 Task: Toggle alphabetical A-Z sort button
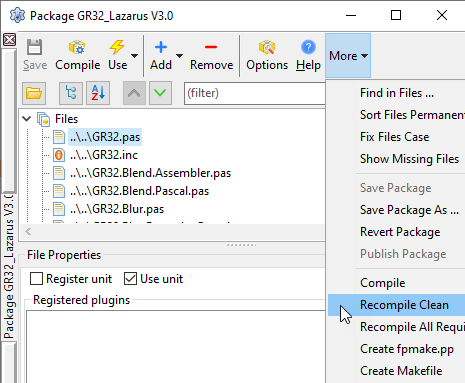98,93
